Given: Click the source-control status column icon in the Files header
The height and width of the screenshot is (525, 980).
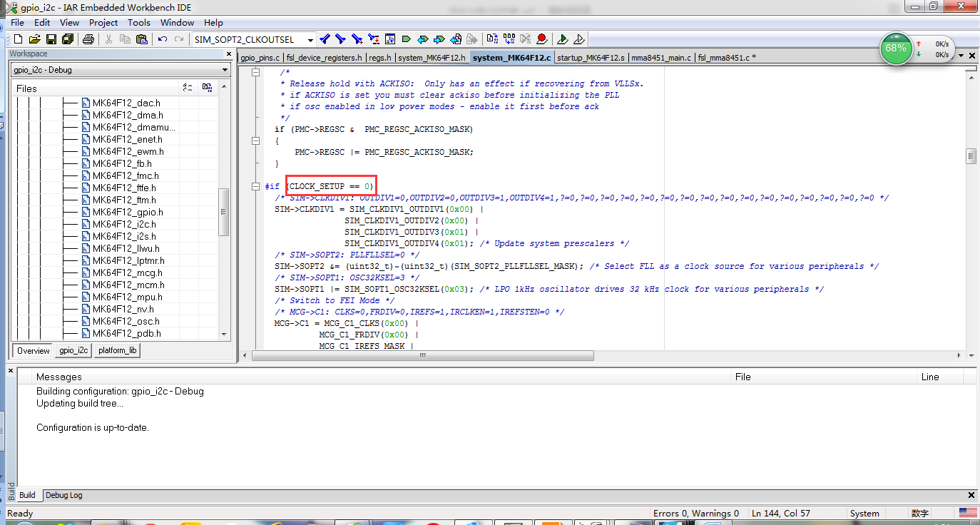Looking at the screenshot, I should [188, 88].
